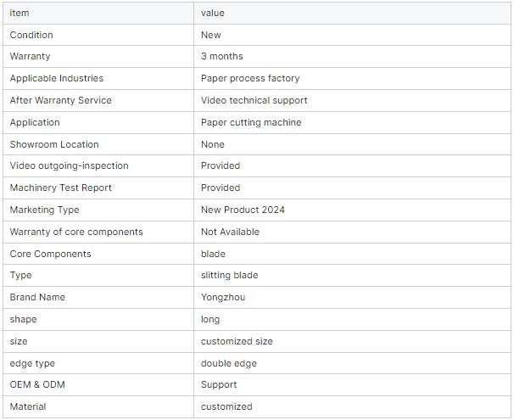
Task: Click the 'double edge' value cell
Action: coord(229,364)
